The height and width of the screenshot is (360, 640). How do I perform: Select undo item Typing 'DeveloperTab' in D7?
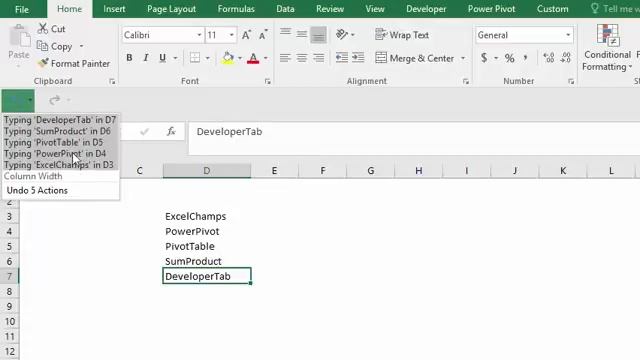click(60, 120)
